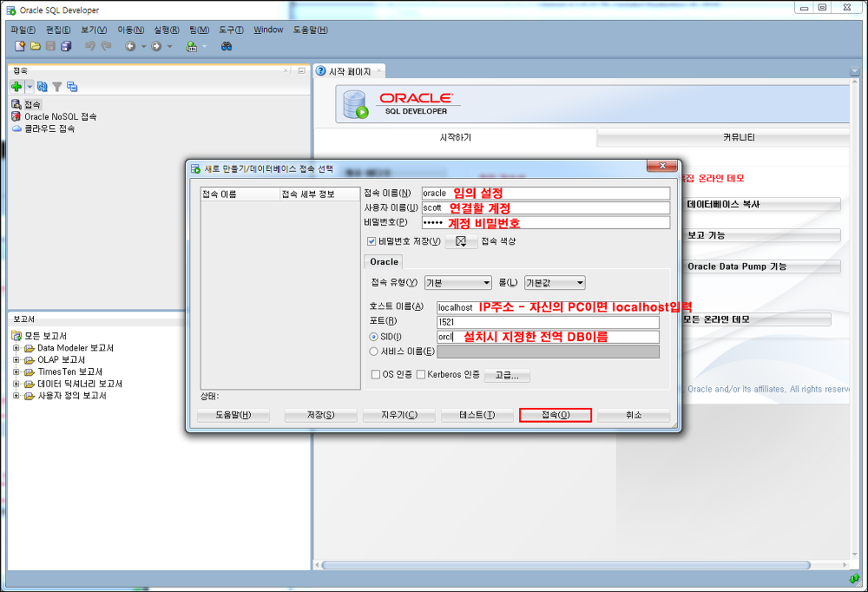Click the cloud icon for 클라우드 접속
The height and width of the screenshot is (592, 868).
click(x=16, y=128)
